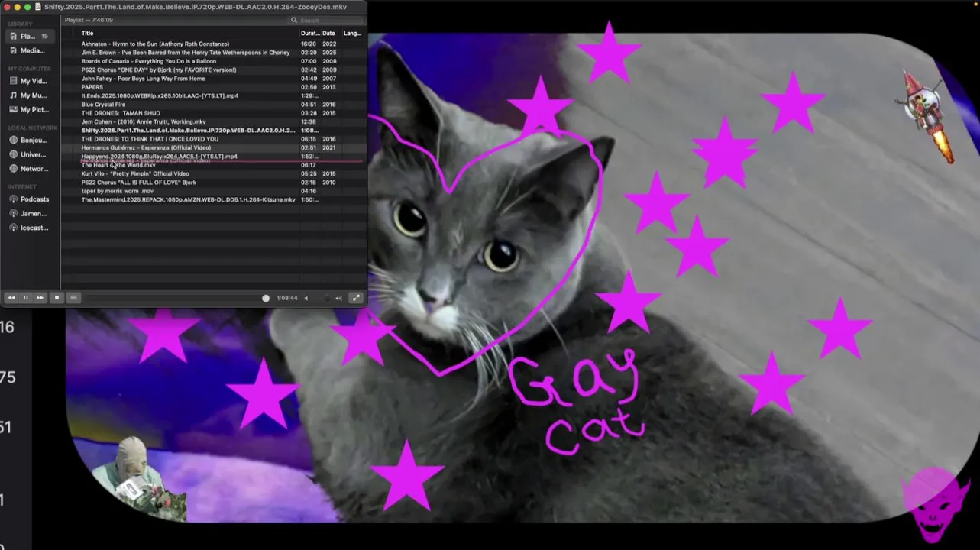Viewport: 980px width, 550px height.
Task: Click the 07:00 duration cell
Action: (x=309, y=61)
